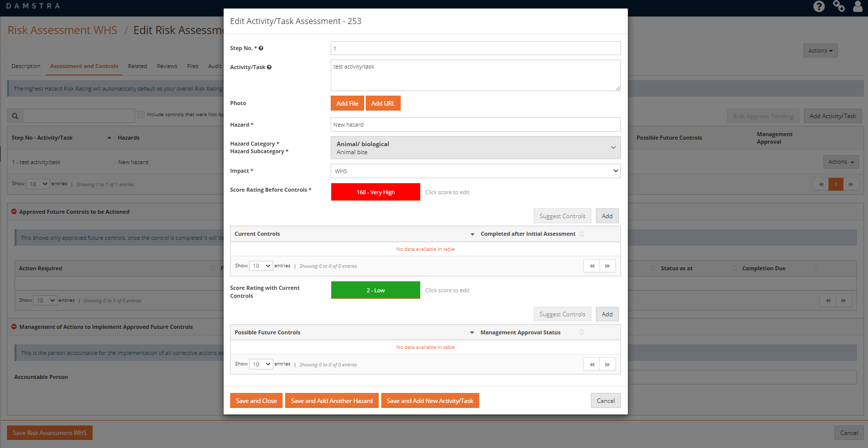Click previous page in Action Required table
The image size is (868, 448).
pos(828,301)
